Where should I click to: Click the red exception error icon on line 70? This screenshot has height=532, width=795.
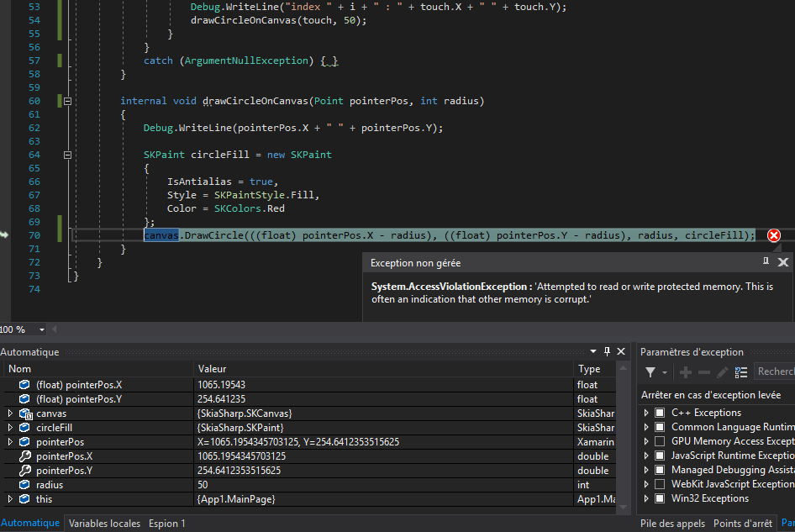(x=773, y=235)
